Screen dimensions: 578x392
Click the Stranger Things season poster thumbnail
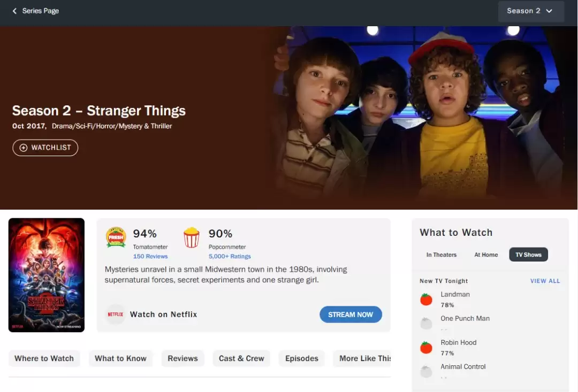coord(47,275)
